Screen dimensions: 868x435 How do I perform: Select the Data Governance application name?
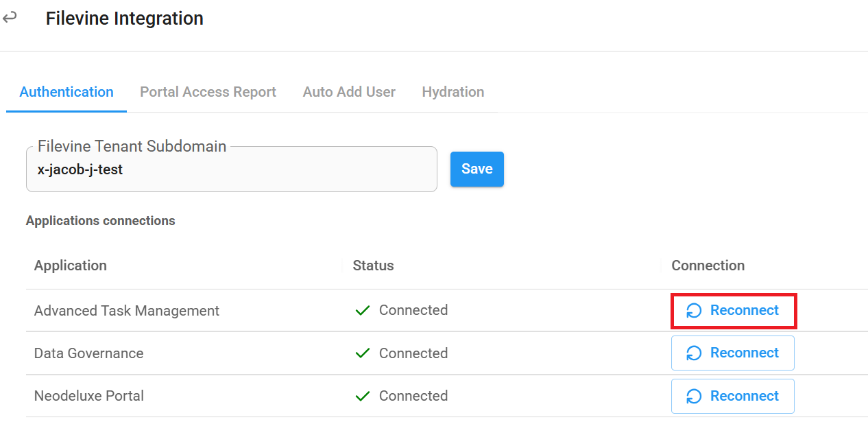coord(89,353)
